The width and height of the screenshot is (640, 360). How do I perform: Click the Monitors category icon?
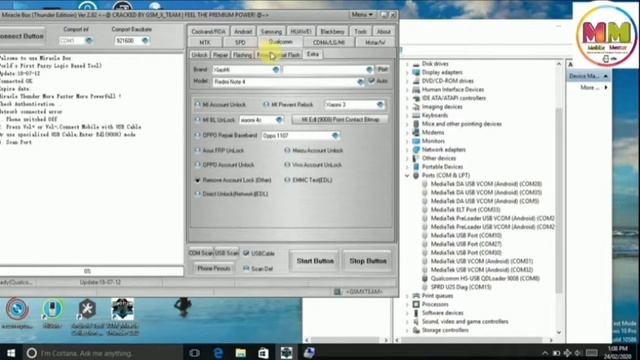pyautogui.click(x=416, y=141)
